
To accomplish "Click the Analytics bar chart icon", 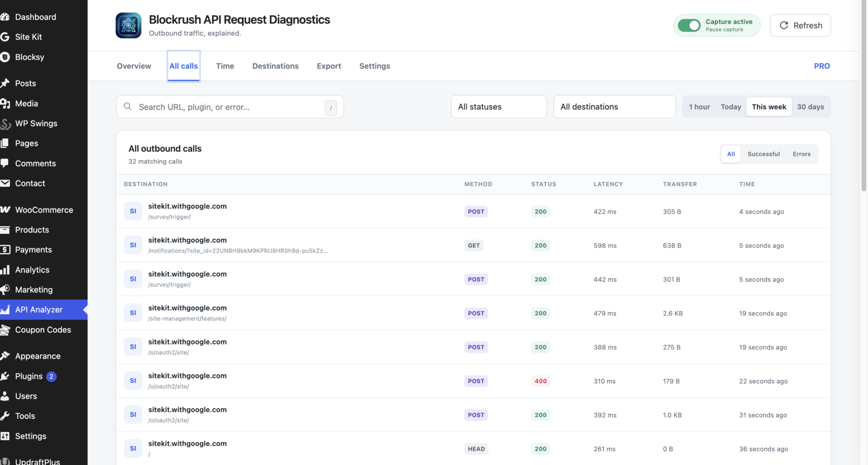I will coord(5,270).
